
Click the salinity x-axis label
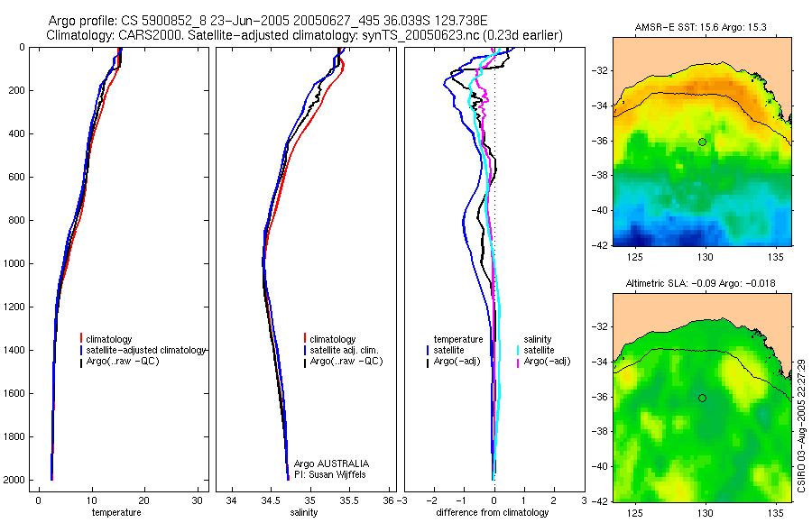pyautogui.click(x=304, y=512)
